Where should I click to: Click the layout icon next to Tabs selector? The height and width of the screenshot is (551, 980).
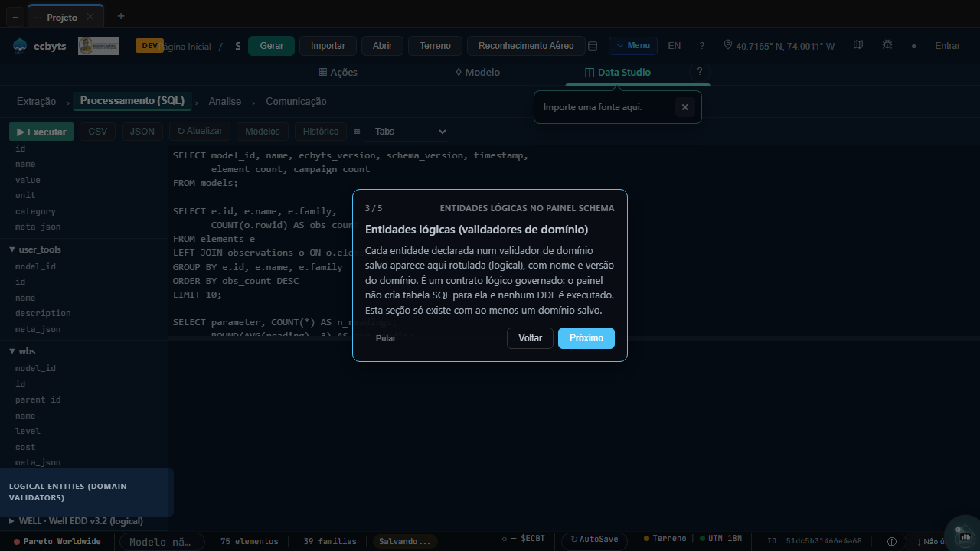357,132
